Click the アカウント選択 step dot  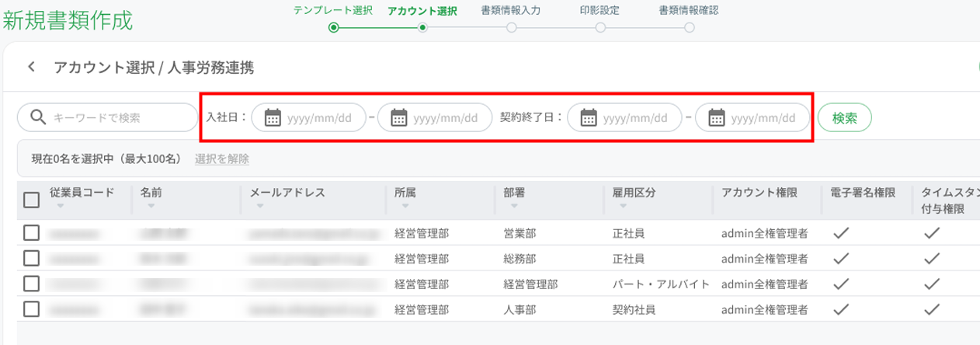coord(422,27)
